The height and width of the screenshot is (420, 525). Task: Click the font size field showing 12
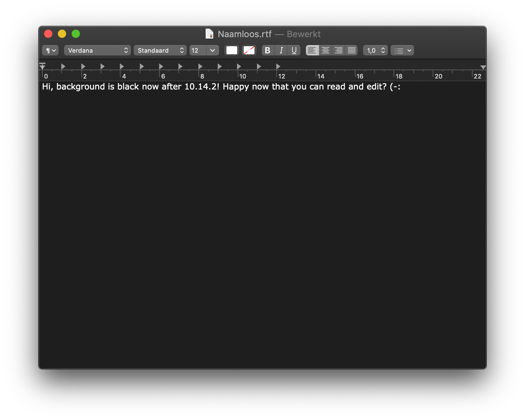tap(198, 51)
